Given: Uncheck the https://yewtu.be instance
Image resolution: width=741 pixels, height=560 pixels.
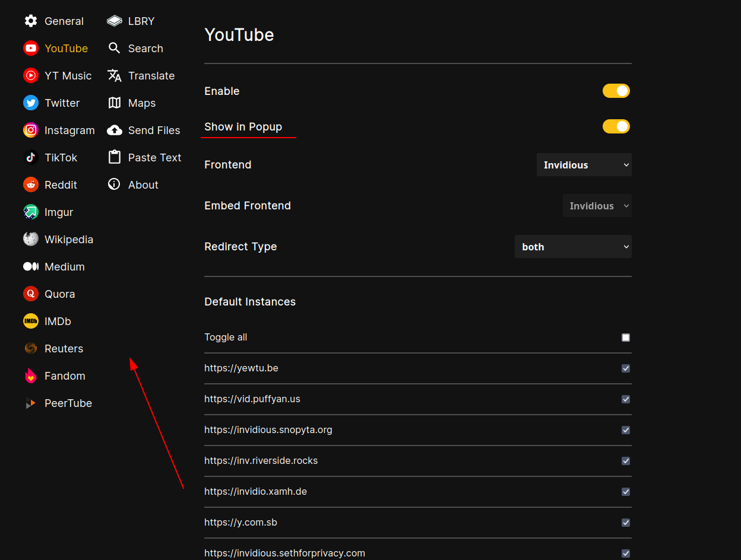Looking at the screenshot, I should point(625,368).
